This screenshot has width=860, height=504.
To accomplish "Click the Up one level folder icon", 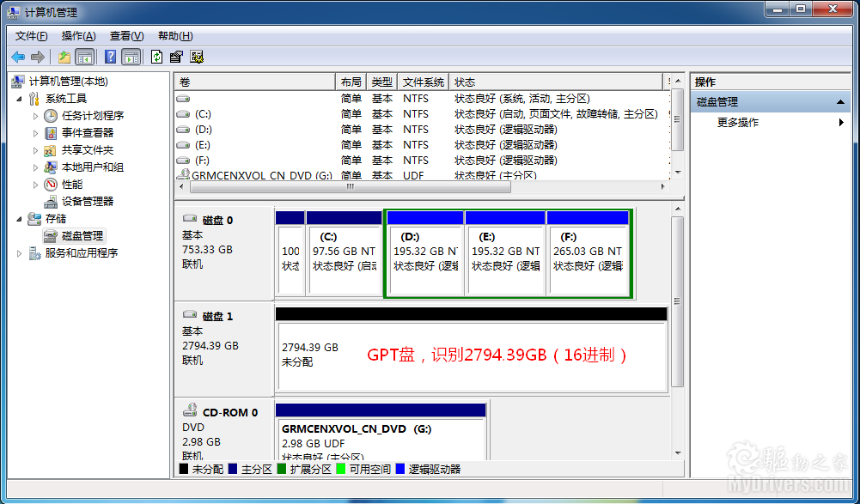I will [64, 57].
